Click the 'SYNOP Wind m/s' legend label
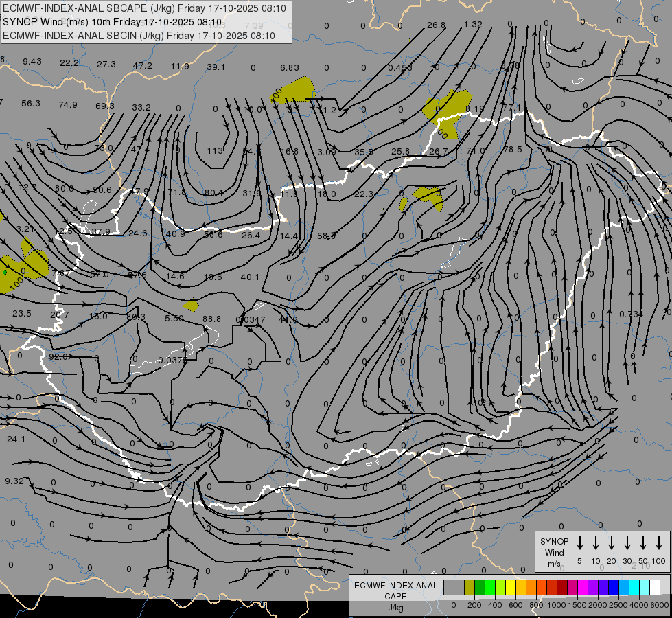 coord(554,552)
